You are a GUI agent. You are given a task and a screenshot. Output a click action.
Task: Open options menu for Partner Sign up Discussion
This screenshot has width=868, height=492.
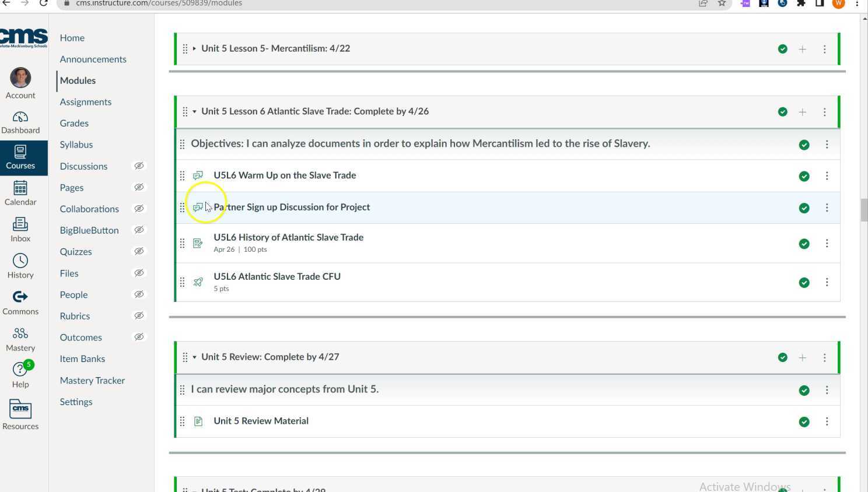click(827, 208)
